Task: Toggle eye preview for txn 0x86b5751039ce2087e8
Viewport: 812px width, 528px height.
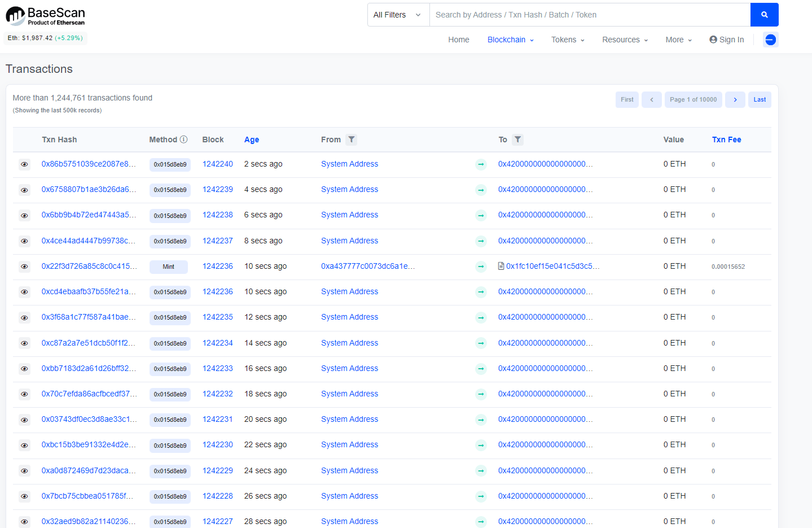Action: 24,164
